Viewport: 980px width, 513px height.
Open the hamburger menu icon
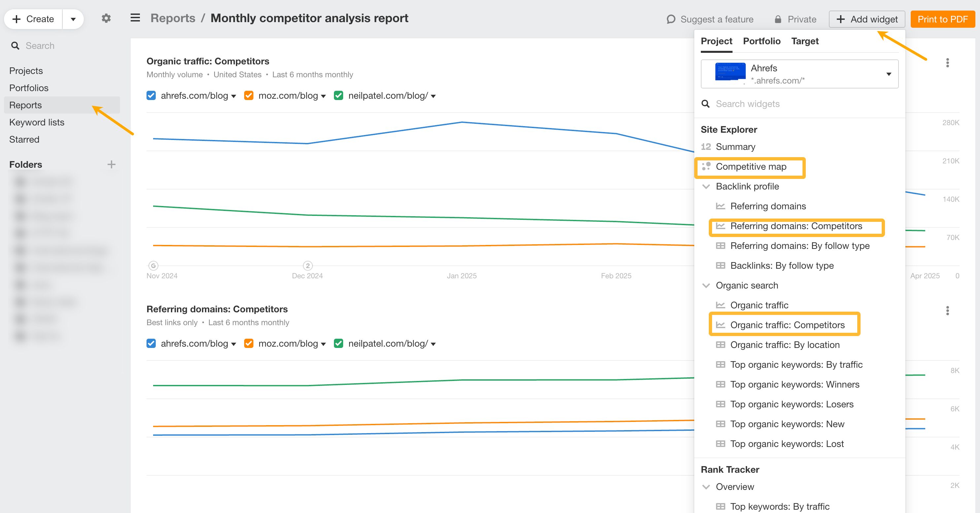[135, 18]
